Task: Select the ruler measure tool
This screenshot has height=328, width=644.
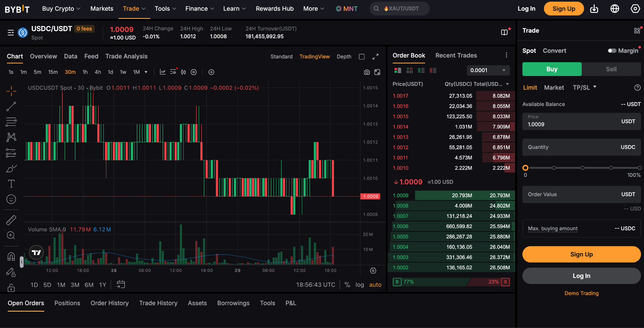Action: [11, 220]
